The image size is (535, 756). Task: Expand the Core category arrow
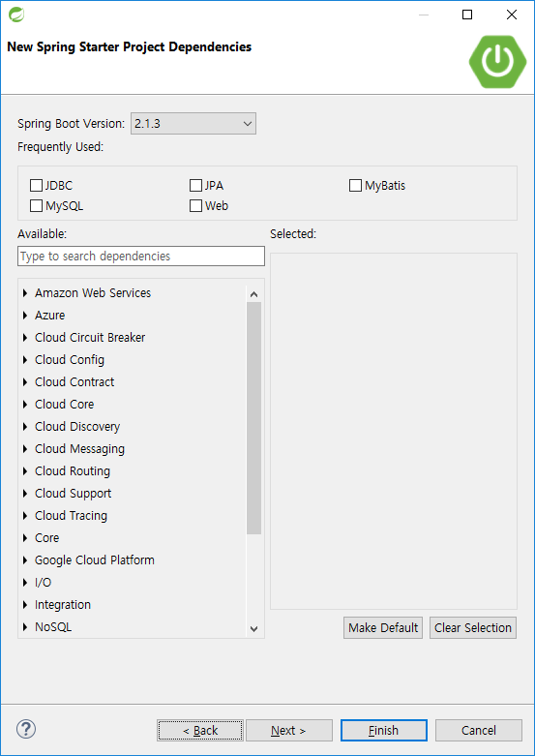tap(25, 537)
